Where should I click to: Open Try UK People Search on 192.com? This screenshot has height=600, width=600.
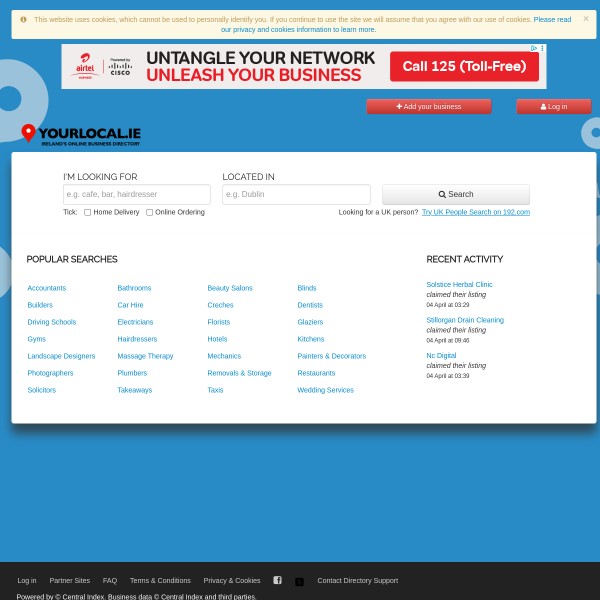(x=476, y=212)
